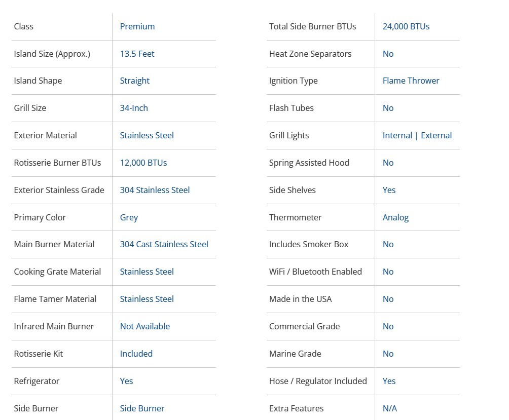Select the External grill lights link
The height and width of the screenshot is (420, 509).
pyautogui.click(x=436, y=135)
